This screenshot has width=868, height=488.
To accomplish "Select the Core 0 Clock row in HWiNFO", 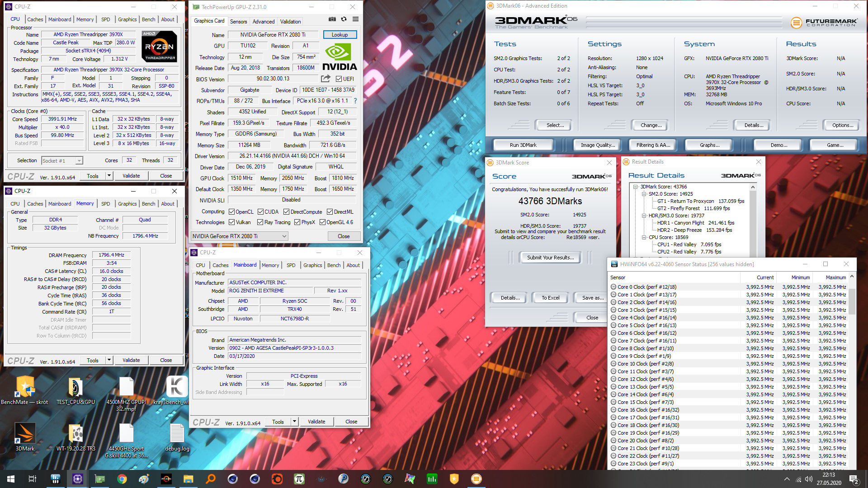I will pos(729,287).
